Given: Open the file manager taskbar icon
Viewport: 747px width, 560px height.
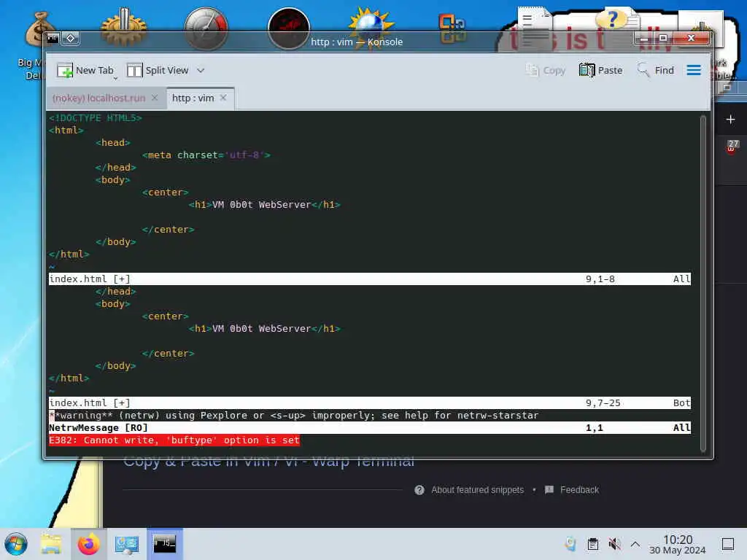Looking at the screenshot, I should (51, 544).
